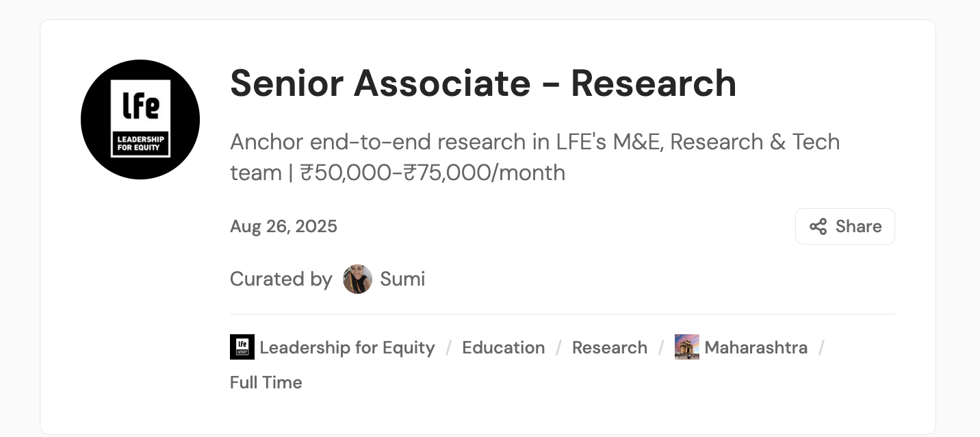980x437 pixels.
Task: Select the Full Time job type tag
Action: pyautogui.click(x=266, y=382)
